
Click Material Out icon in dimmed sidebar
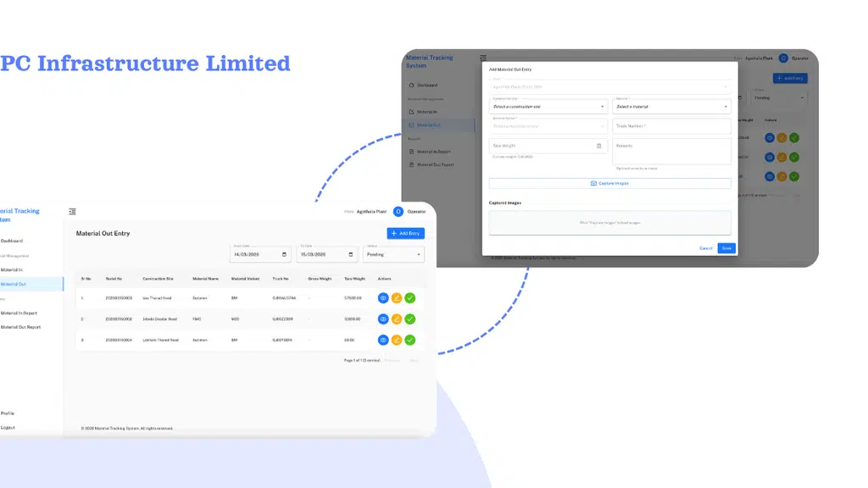tap(411, 125)
